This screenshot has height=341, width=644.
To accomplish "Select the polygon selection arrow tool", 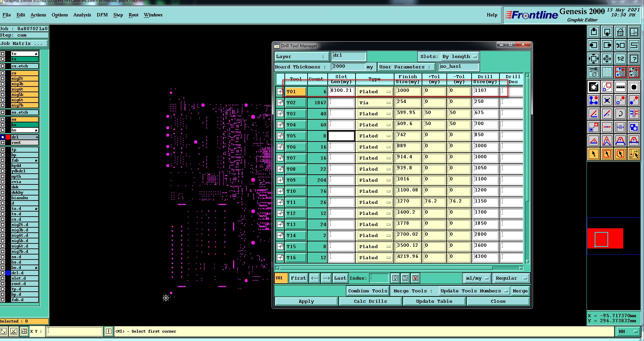I will [x=621, y=154].
